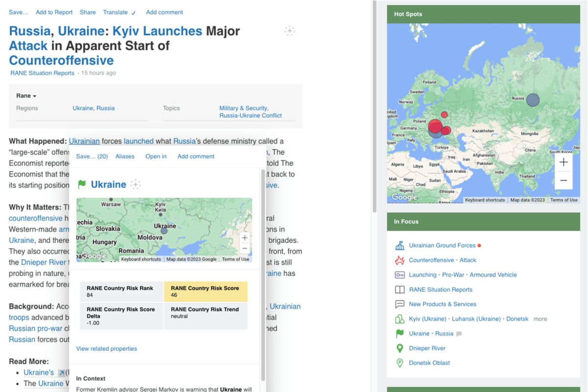Click Add comment in the article toolbar
The image size is (588, 392).
pyautogui.click(x=164, y=12)
